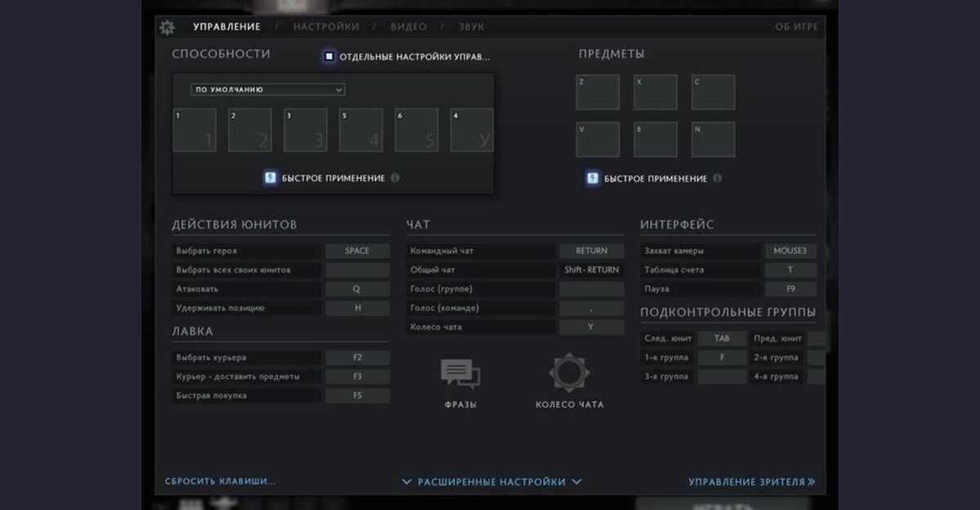Click SPACE key field for Выбрать героя

click(358, 251)
